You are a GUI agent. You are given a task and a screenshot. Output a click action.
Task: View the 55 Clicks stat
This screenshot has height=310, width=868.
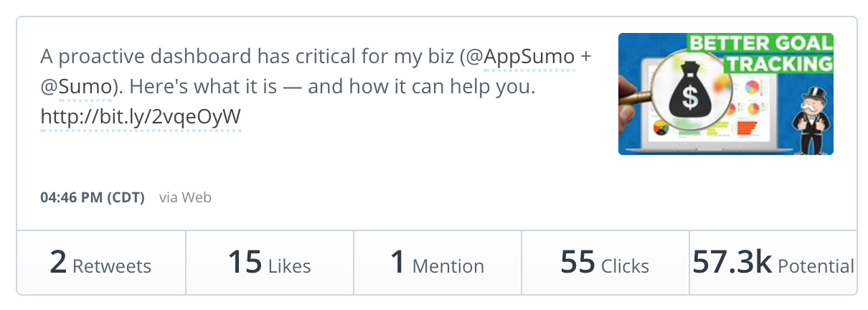[605, 263]
